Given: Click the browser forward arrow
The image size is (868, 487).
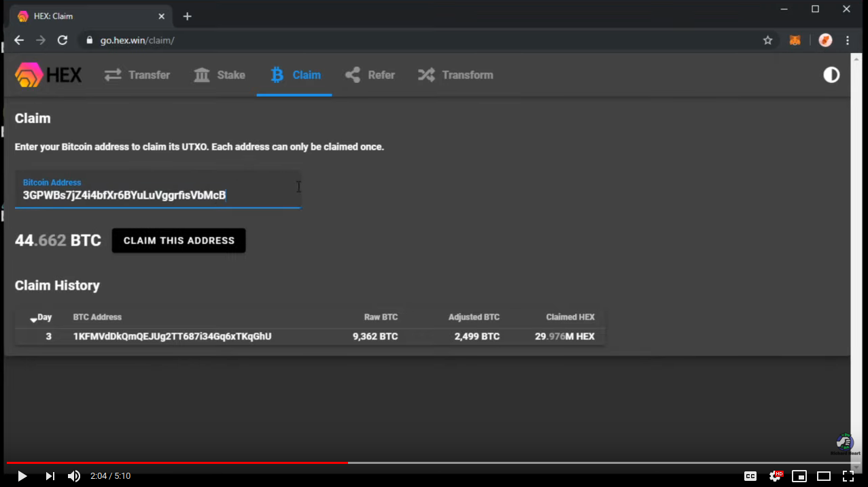Looking at the screenshot, I should (x=41, y=40).
